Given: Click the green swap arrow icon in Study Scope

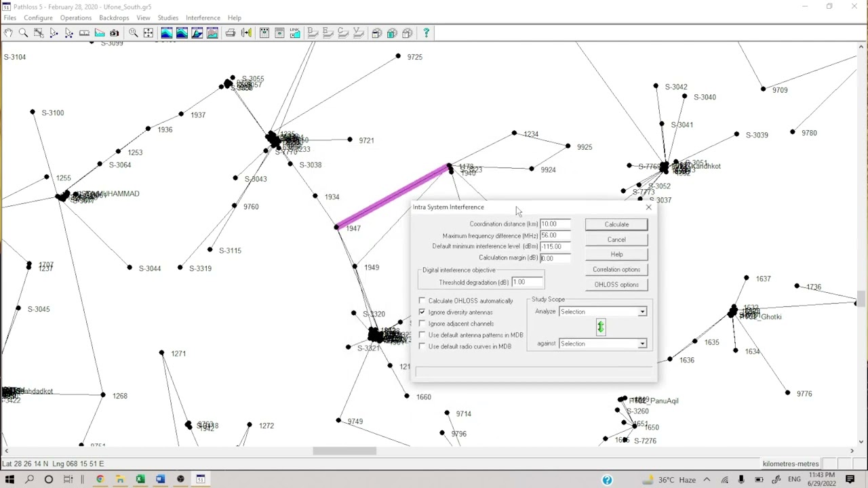Looking at the screenshot, I should (x=600, y=327).
